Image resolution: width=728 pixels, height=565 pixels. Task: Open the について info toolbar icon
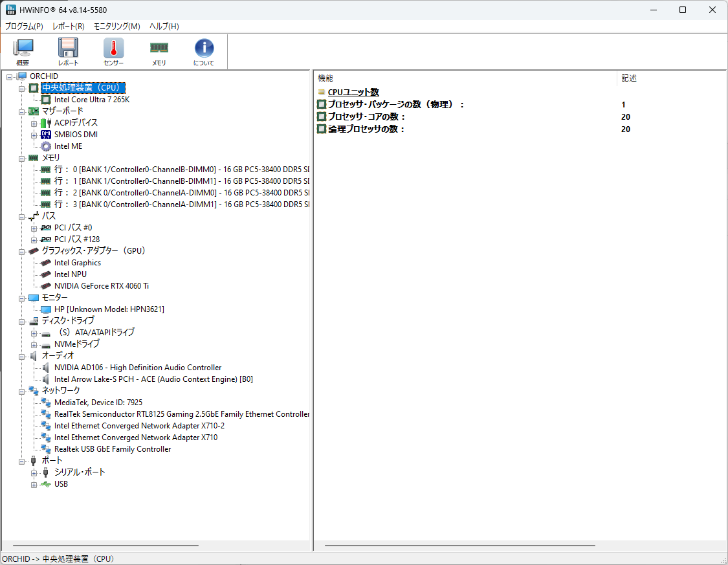click(204, 52)
